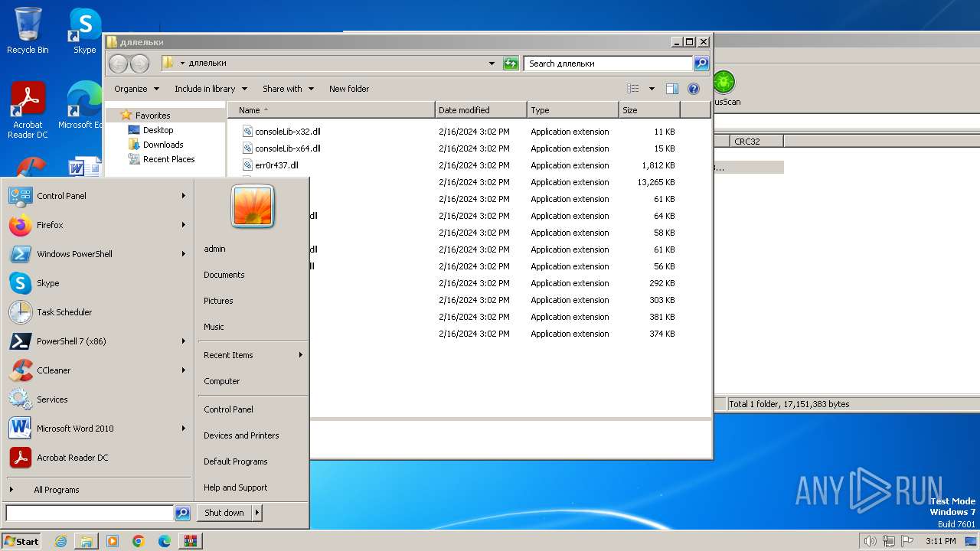The image size is (980, 551).
Task: Click Internet Explorer icon on the taskbar
Action: (x=61, y=541)
